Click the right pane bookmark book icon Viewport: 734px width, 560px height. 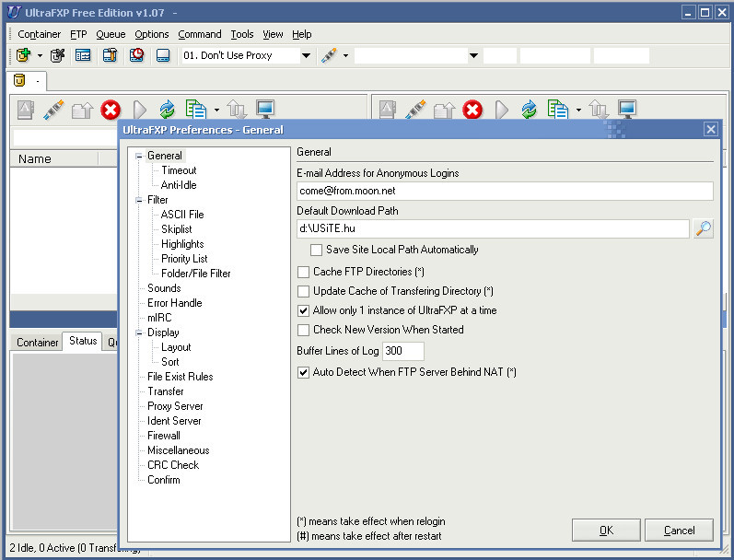pyautogui.click(x=387, y=110)
